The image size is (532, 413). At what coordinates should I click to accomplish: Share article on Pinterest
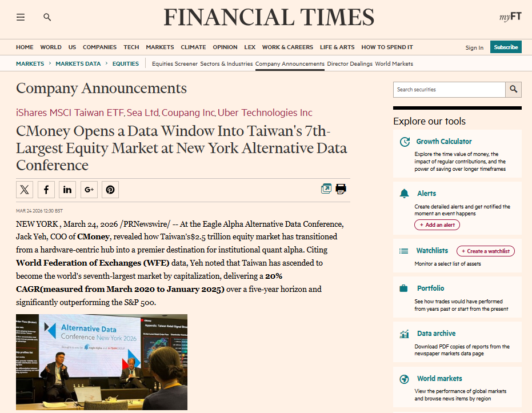pos(110,190)
